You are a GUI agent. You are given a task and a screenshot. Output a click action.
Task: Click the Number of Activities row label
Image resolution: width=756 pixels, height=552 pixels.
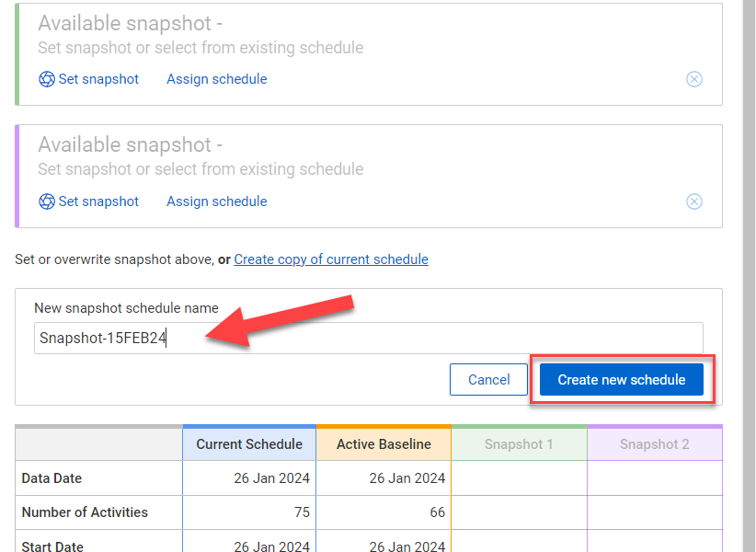(85, 512)
